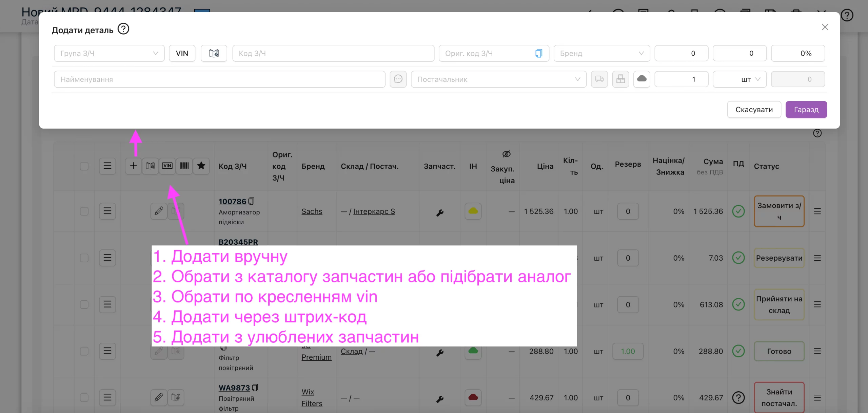Image resolution: width=868 pixels, height=413 pixels.
Task: Toggle ПД check mark in Sachs row
Action: point(738,211)
